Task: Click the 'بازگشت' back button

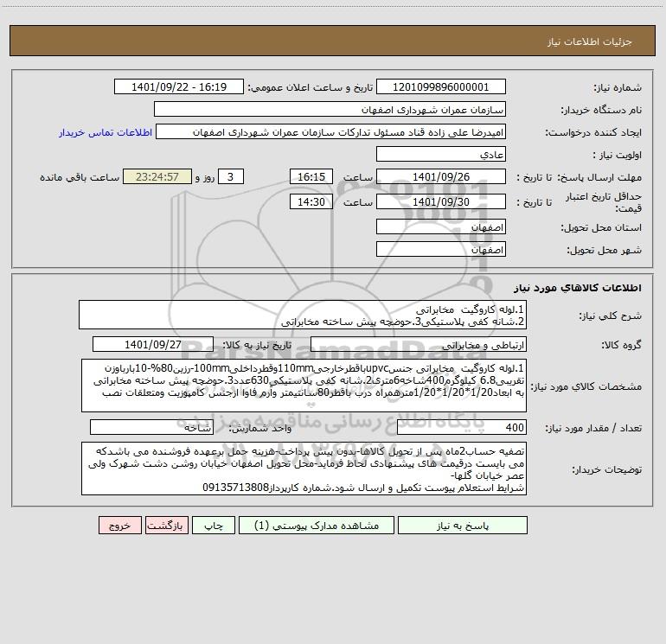Action: pyautogui.click(x=166, y=525)
